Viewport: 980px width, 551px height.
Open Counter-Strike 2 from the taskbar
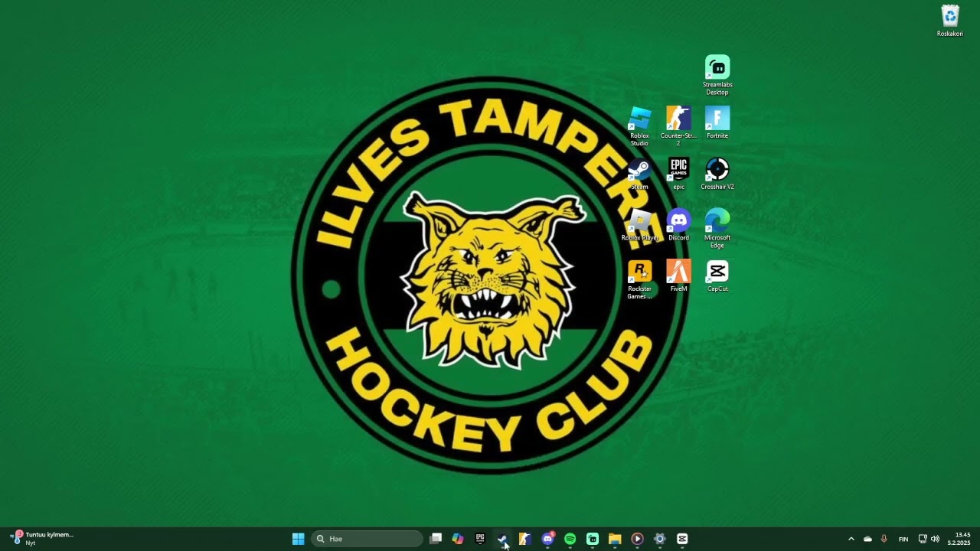(x=524, y=539)
